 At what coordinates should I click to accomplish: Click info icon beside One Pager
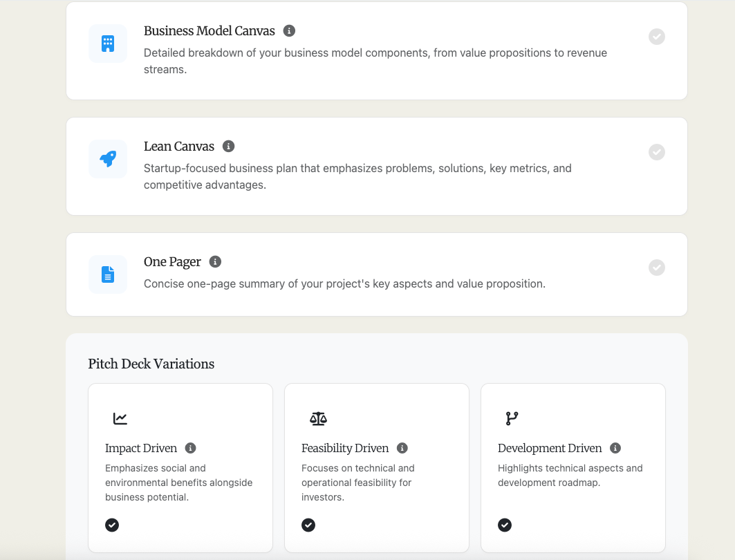point(216,262)
